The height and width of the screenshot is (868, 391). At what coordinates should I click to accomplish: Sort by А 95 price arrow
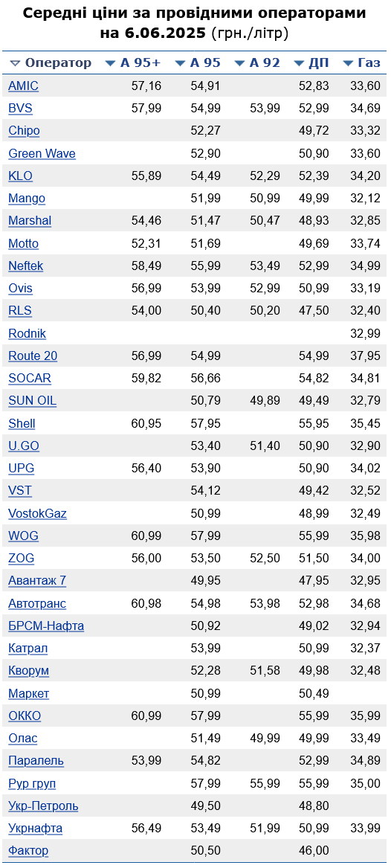click(181, 63)
